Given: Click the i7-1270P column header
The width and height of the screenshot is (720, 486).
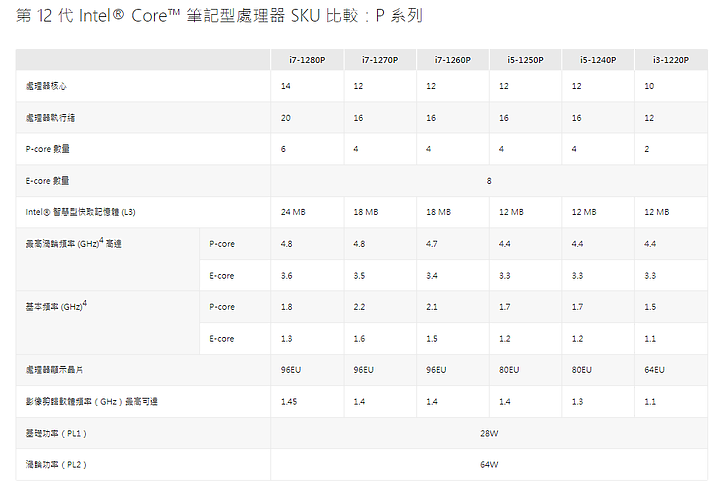Looking at the screenshot, I should [380, 60].
